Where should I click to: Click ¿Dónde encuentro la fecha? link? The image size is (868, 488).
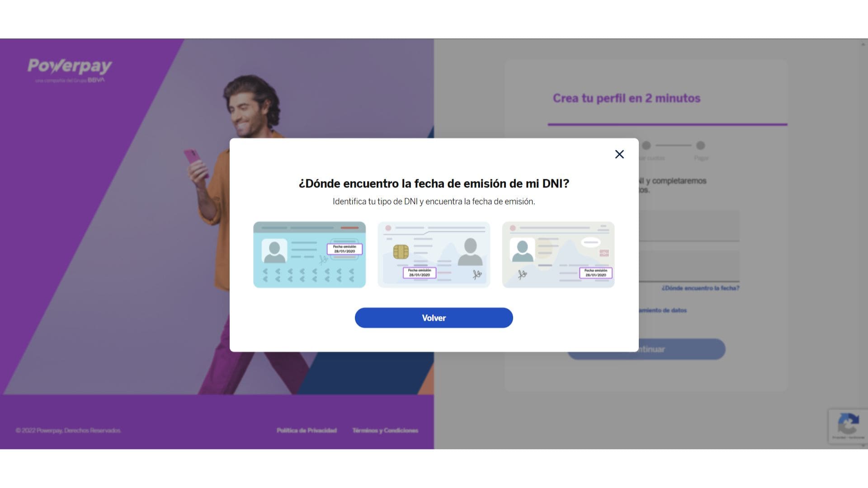pos(700,288)
